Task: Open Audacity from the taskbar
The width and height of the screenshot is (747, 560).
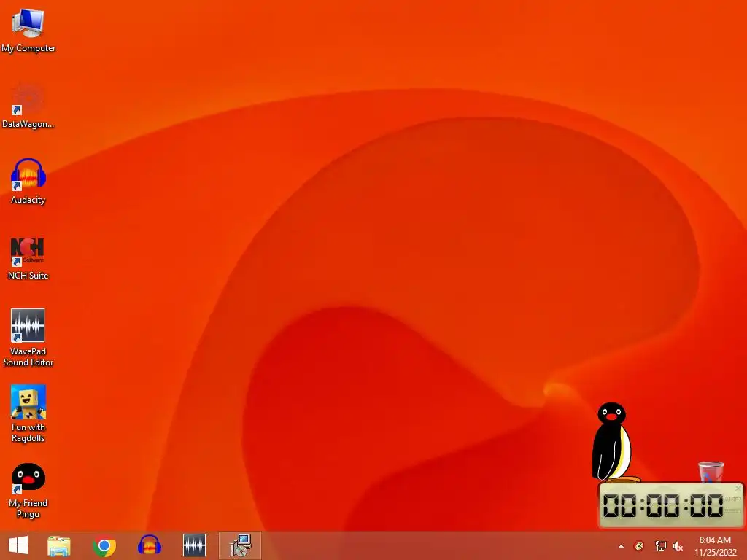Action: point(149,545)
